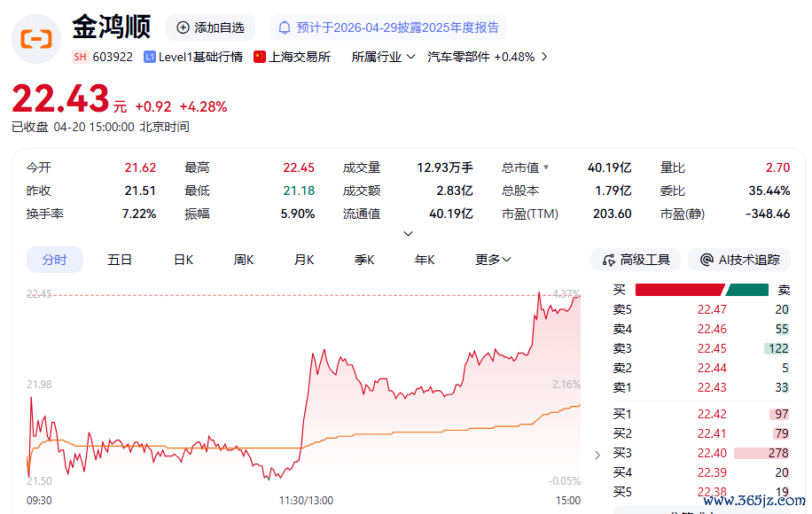Click the 最低 value 21.18

(298, 191)
